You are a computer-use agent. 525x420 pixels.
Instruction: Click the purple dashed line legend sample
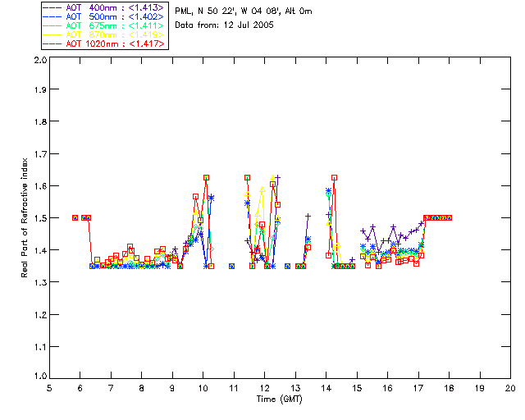click(52, 7)
